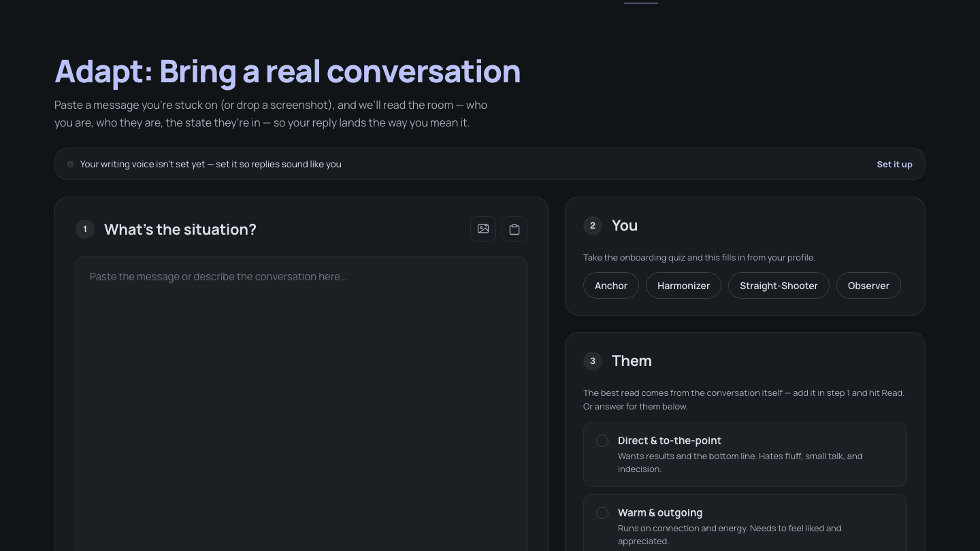Click the image upload icon
The height and width of the screenshot is (551, 980).
[x=483, y=229]
